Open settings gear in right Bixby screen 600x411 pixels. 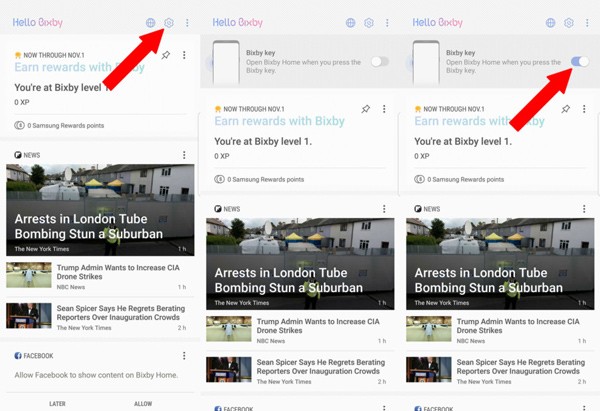(568, 22)
